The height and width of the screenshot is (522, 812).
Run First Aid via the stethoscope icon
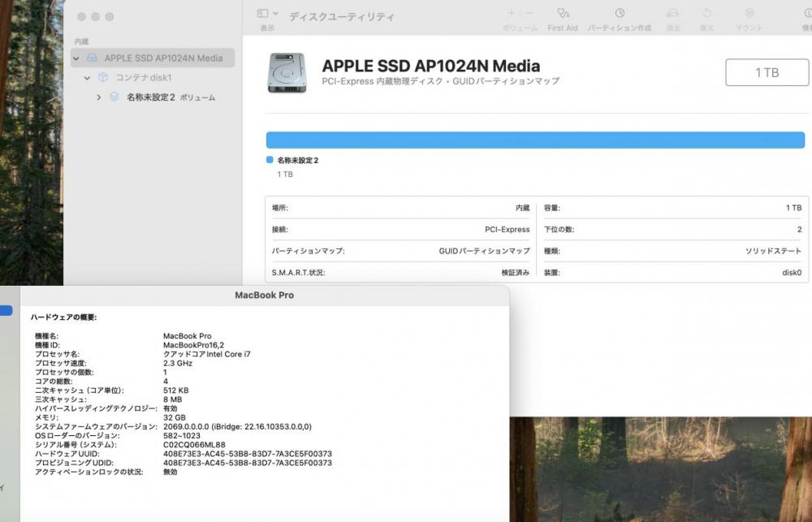point(563,13)
